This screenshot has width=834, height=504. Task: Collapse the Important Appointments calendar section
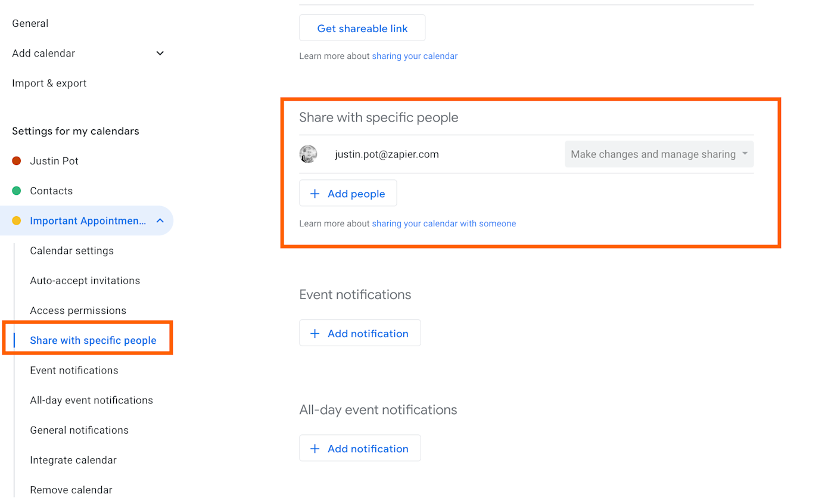[160, 221]
